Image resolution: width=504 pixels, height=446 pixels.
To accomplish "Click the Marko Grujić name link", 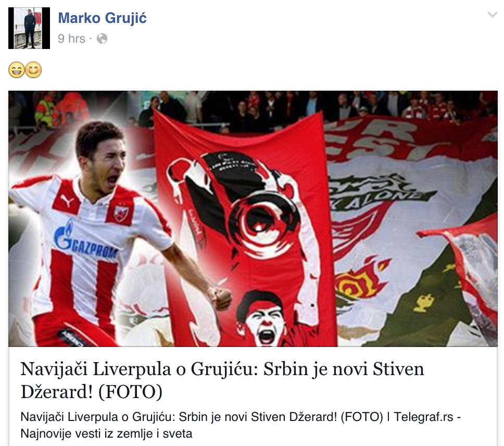I will coord(102,18).
